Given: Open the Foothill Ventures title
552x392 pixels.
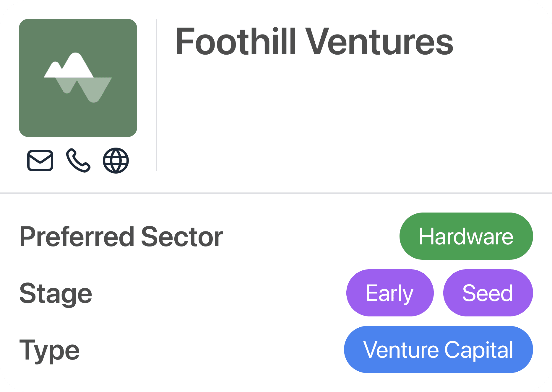Looking at the screenshot, I should coord(314,41).
